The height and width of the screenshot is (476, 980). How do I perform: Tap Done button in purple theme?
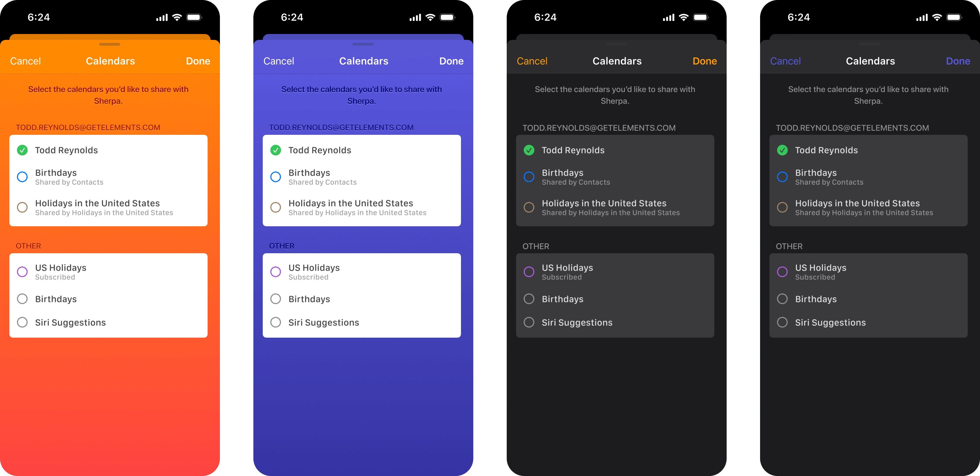click(452, 61)
